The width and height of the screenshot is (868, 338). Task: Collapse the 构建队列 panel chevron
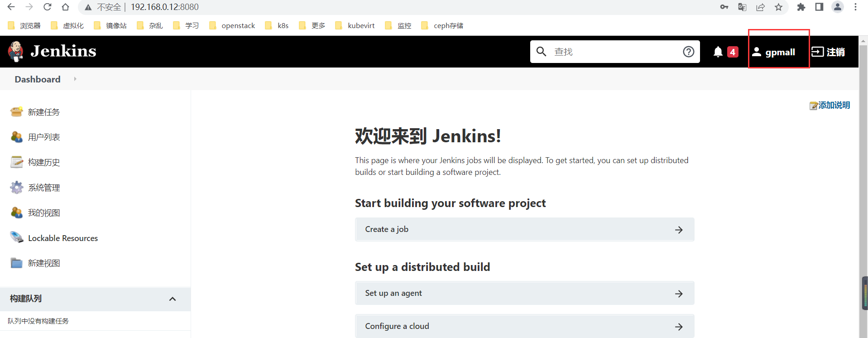pos(173,299)
